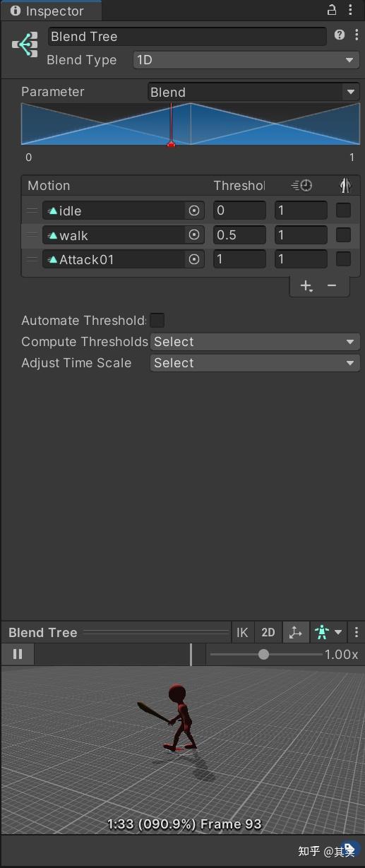Toggle the 2D preview button
The height and width of the screenshot is (868, 365).
click(268, 633)
